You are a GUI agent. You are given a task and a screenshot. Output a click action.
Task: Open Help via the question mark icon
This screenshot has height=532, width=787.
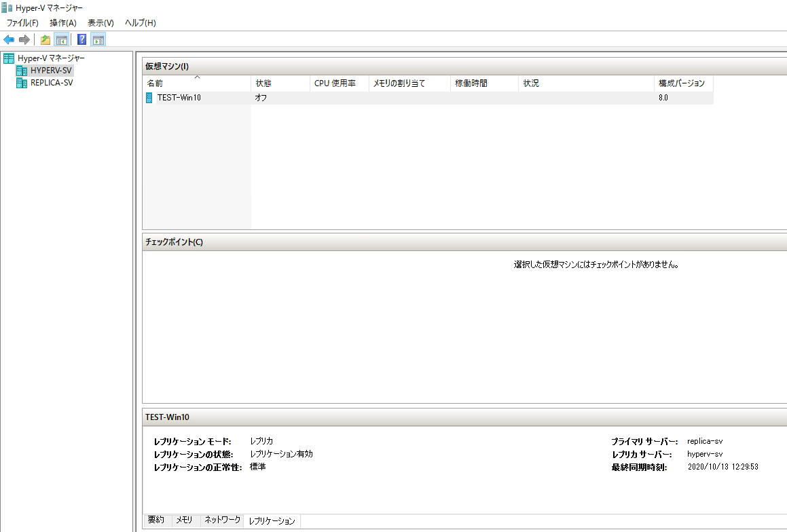coord(81,39)
